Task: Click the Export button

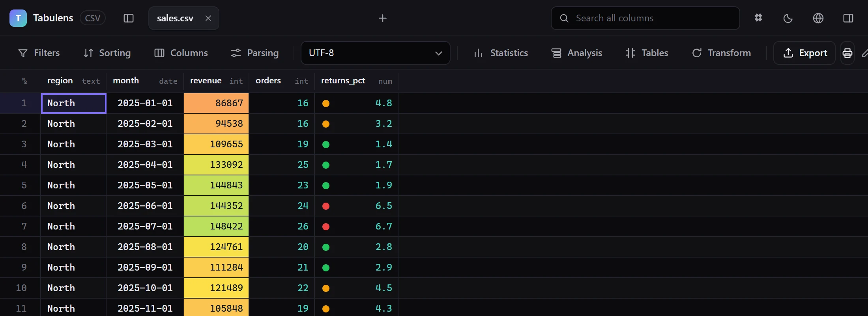Action: [804, 53]
